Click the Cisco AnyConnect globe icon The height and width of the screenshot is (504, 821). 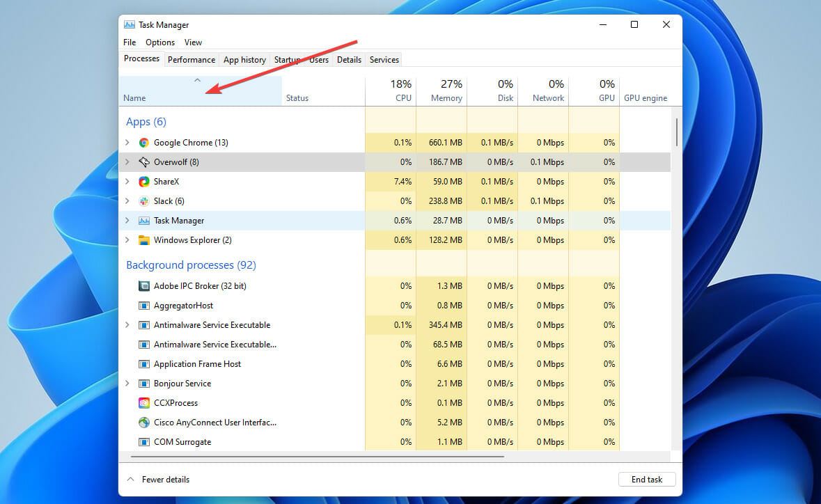144,423
